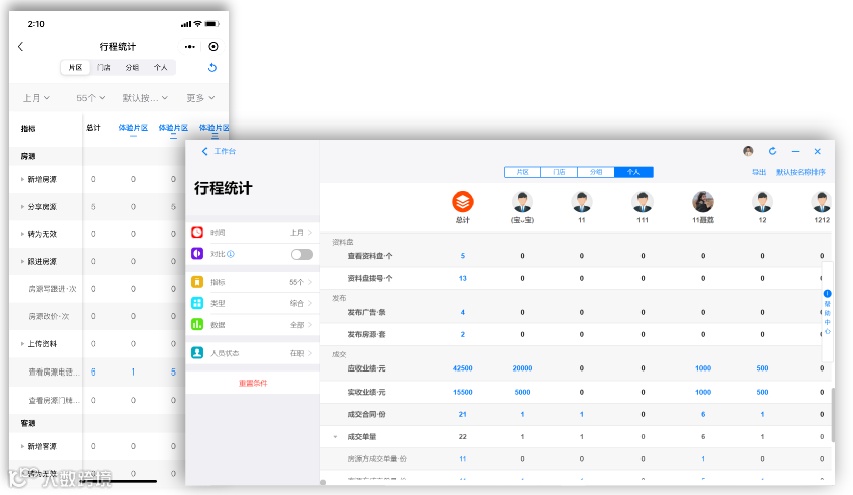Viewport: 853px width, 495px height.
Task: Click total value 6 in 查看房源电话 row
Action: point(93,372)
